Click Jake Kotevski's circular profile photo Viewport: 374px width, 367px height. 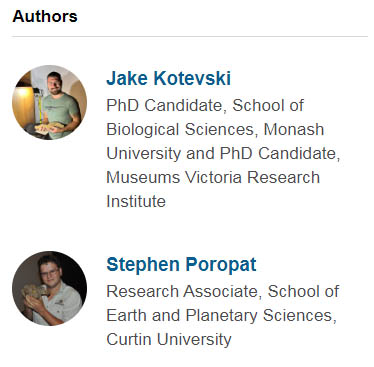pyautogui.click(x=50, y=102)
